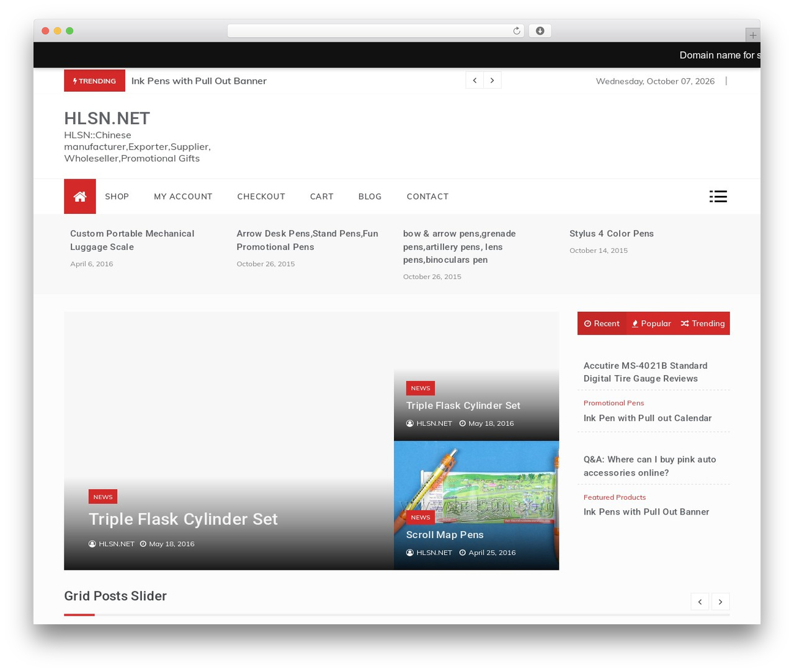Screen dimensions: 794x672
Task: Open the hamburger list menu icon
Action: (x=718, y=197)
